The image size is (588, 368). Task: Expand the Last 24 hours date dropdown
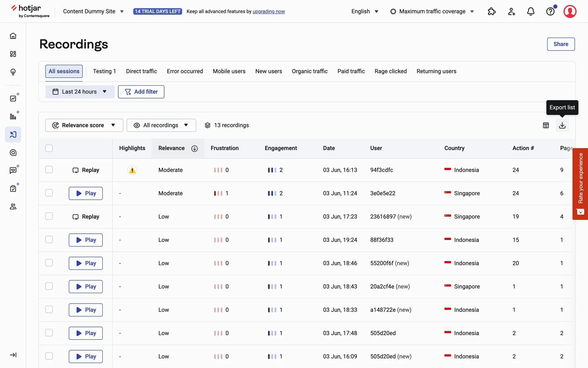tap(80, 92)
